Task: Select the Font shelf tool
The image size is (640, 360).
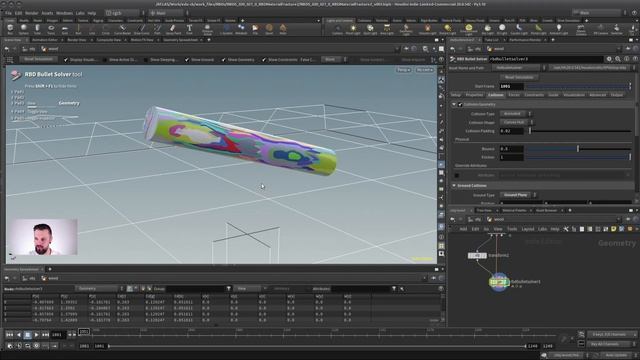Action: pos(189,29)
